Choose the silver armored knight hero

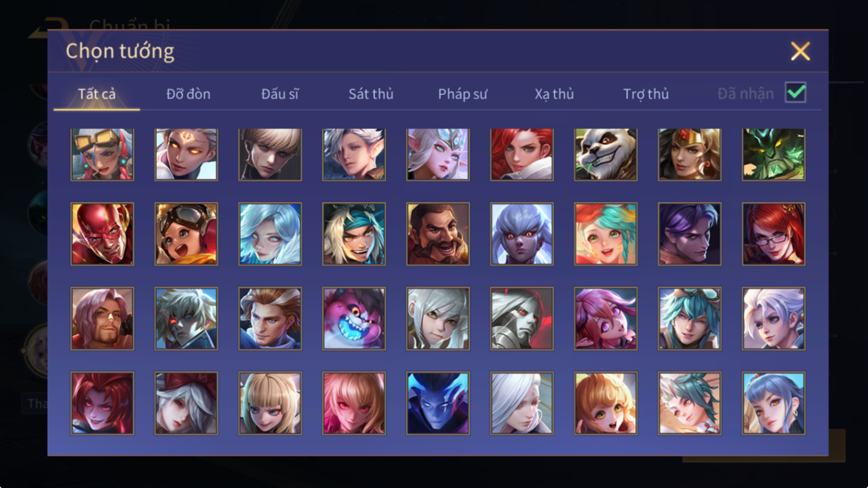click(521, 319)
